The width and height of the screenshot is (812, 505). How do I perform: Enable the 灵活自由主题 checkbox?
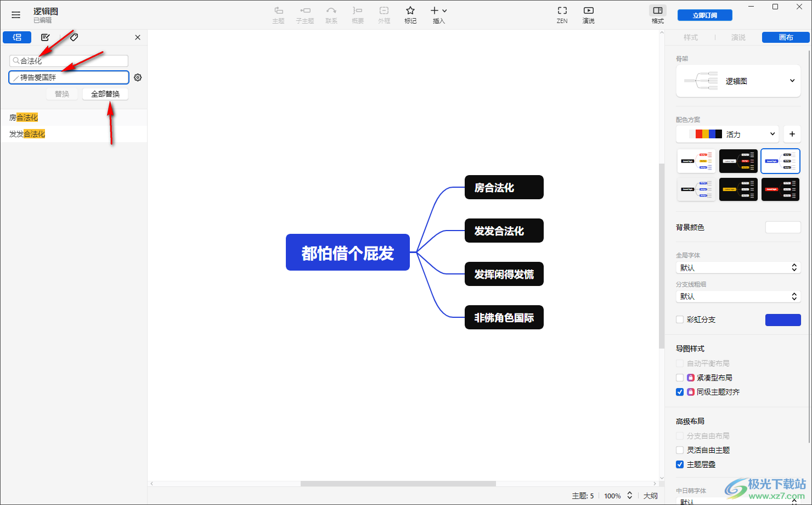click(680, 450)
